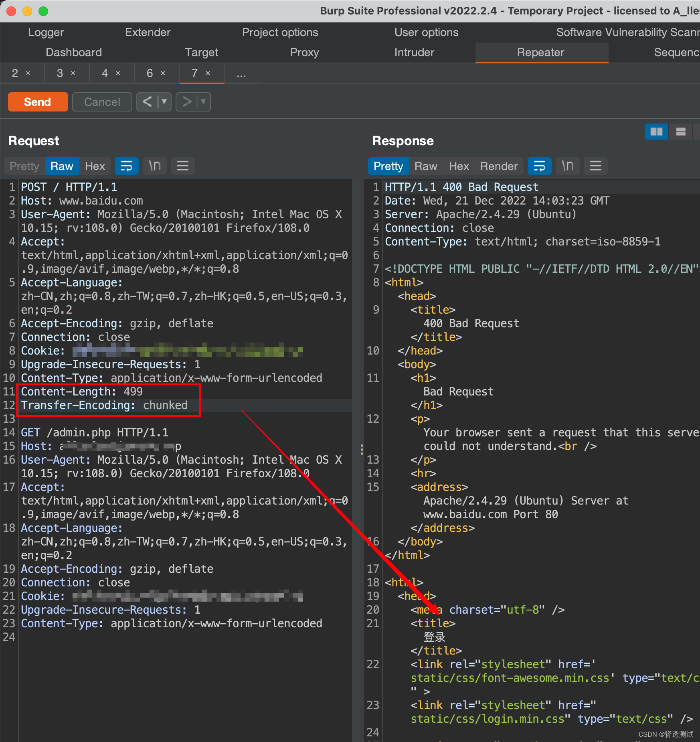Open the User options tab

[427, 32]
